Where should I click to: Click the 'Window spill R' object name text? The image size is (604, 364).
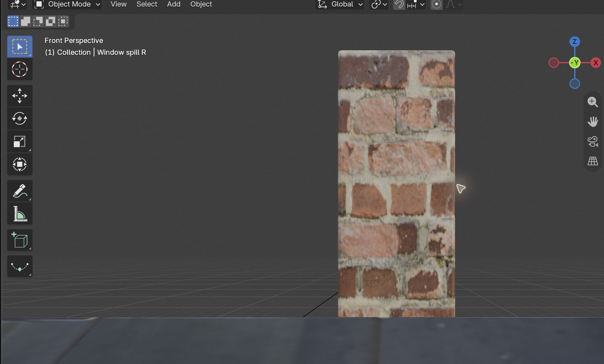(x=121, y=52)
